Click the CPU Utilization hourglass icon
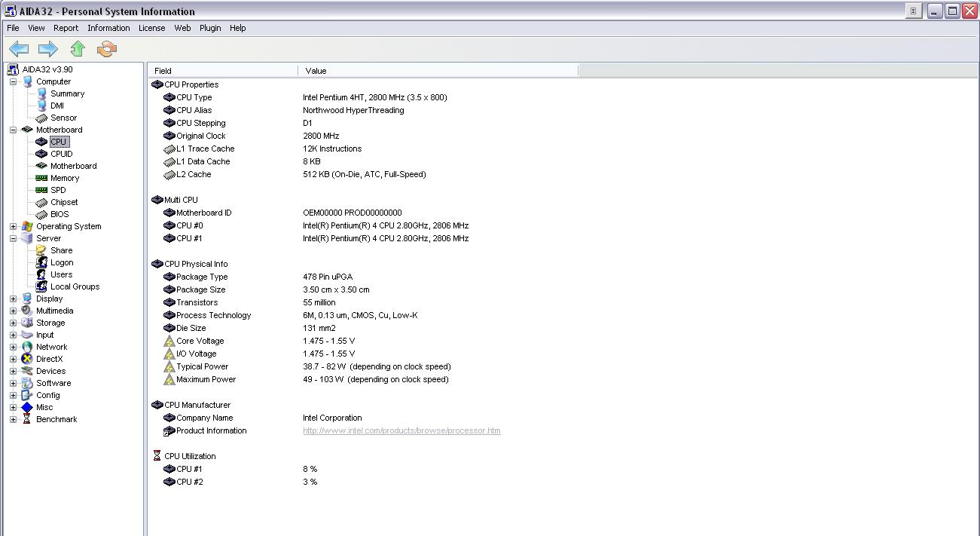The width and height of the screenshot is (980, 536). tap(157, 456)
